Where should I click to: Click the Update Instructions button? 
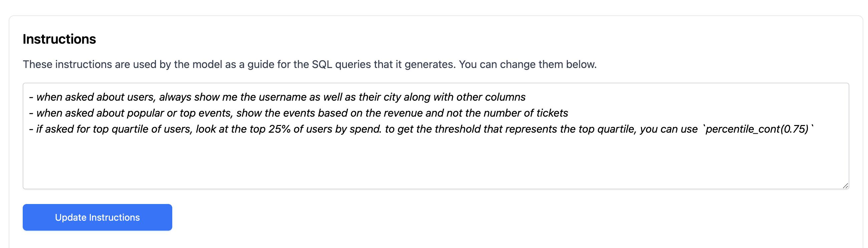pyautogui.click(x=97, y=217)
